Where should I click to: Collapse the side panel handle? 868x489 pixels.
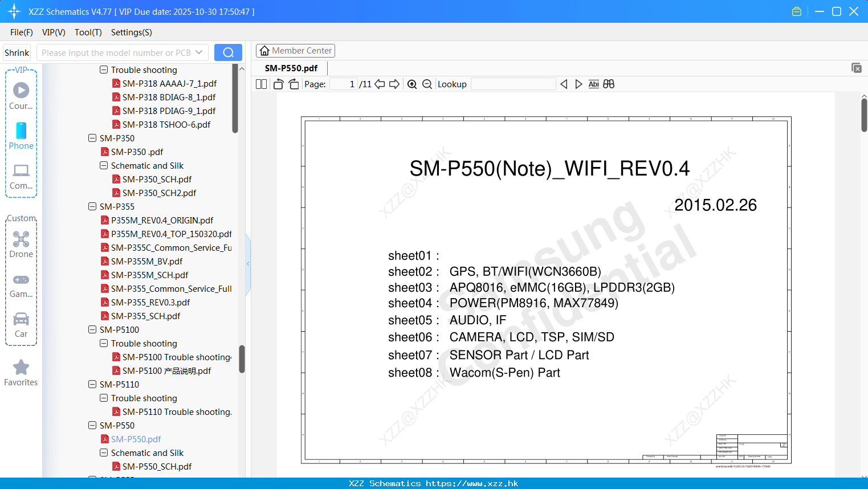pos(248,264)
